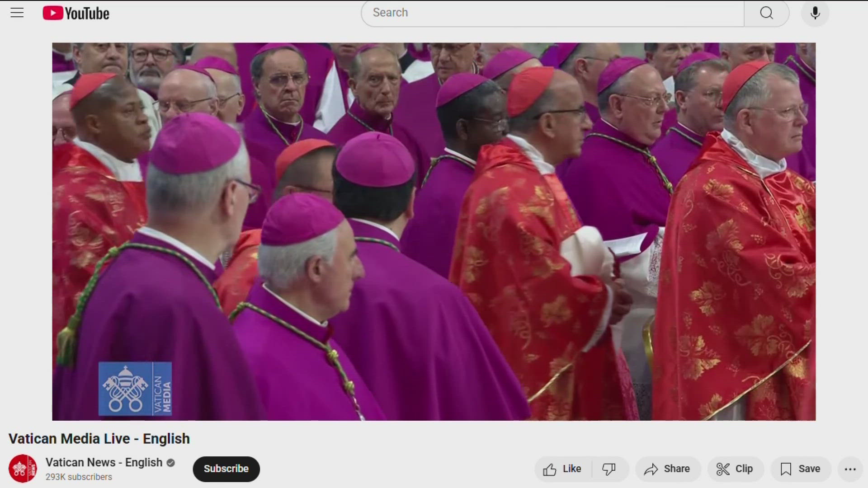
Task: Like the video with thumbs up
Action: click(x=563, y=469)
